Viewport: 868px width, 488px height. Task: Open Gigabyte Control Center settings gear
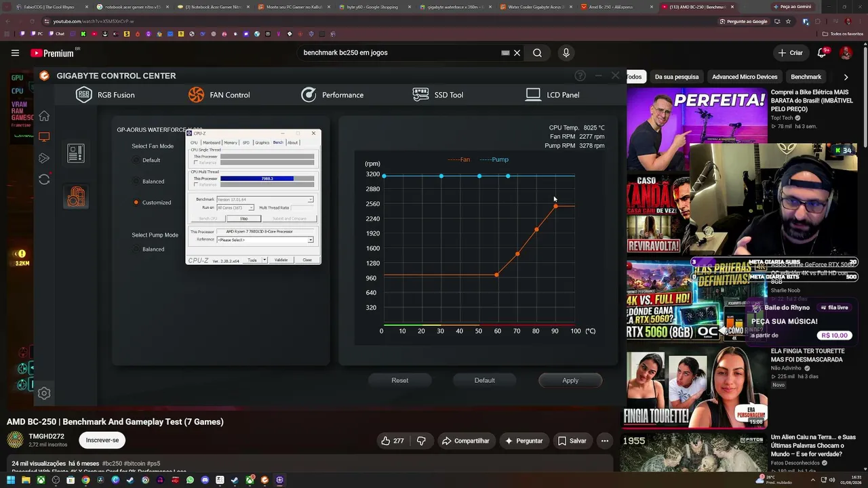(x=44, y=393)
